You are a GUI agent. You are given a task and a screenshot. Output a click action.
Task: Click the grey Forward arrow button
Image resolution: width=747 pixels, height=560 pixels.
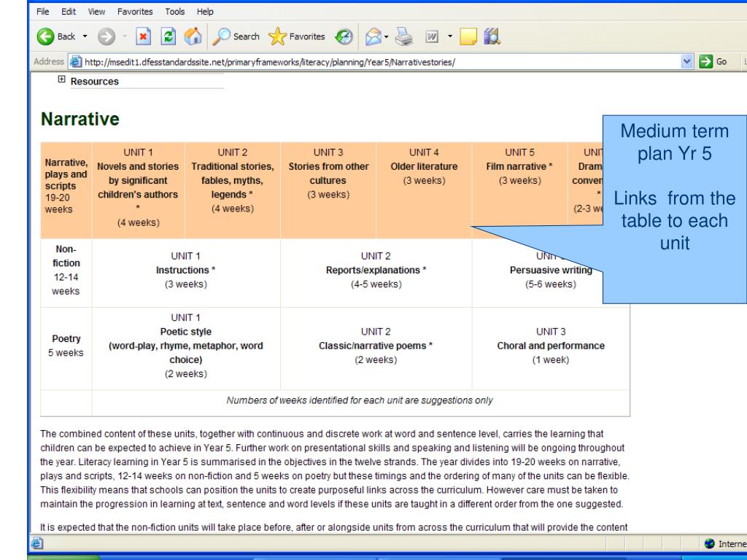coord(107,36)
